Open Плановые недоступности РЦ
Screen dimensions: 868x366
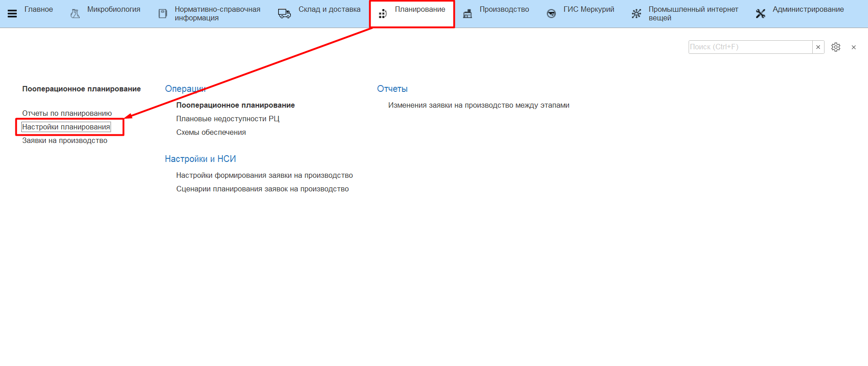(228, 119)
